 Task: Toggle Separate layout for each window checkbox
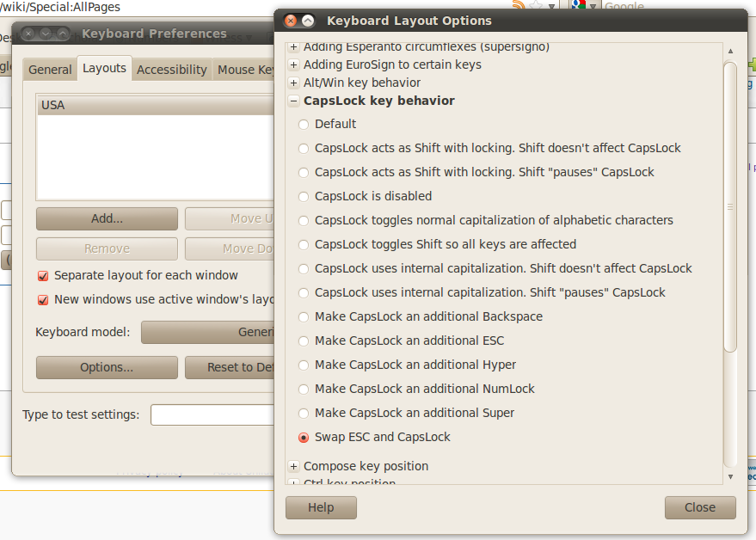(x=43, y=276)
